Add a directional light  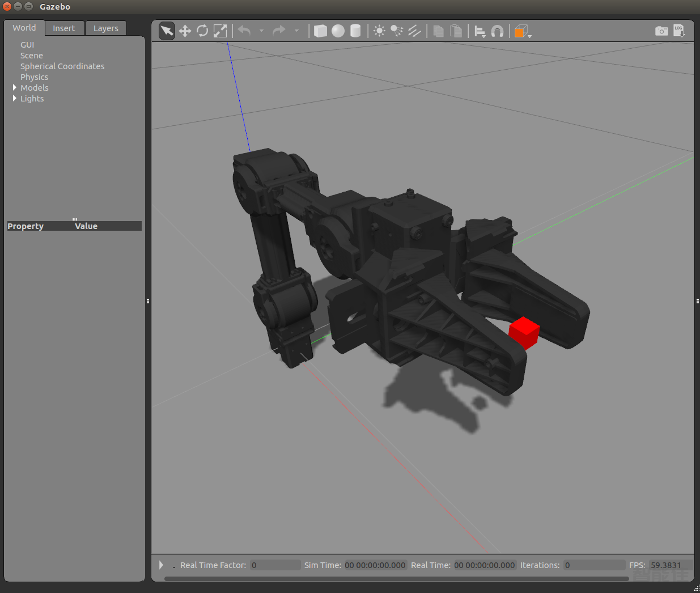coord(415,31)
